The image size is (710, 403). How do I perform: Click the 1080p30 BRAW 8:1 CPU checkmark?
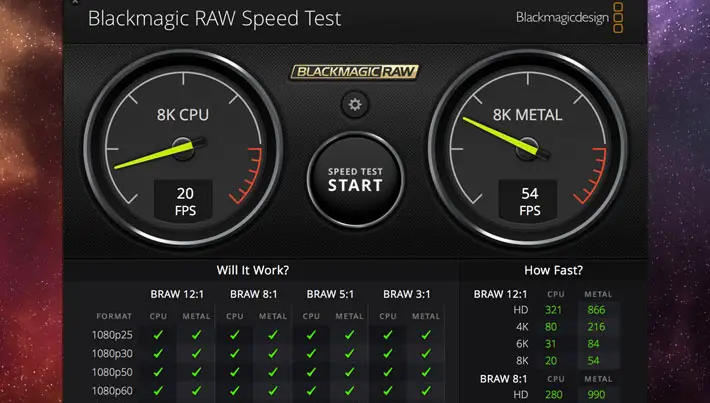point(235,353)
